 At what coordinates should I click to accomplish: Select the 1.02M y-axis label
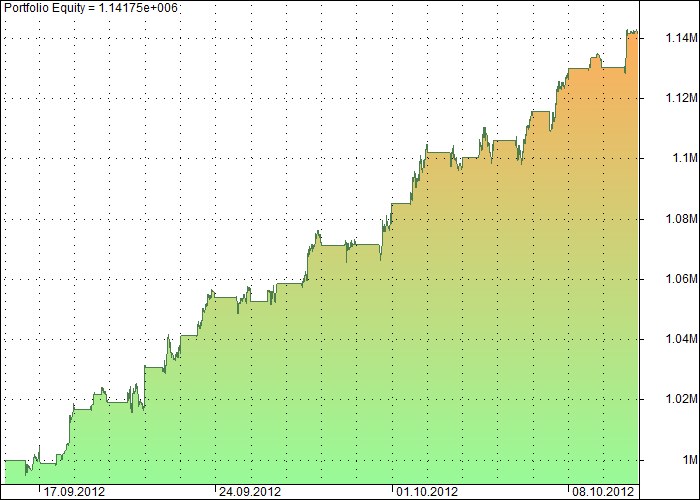[669, 399]
